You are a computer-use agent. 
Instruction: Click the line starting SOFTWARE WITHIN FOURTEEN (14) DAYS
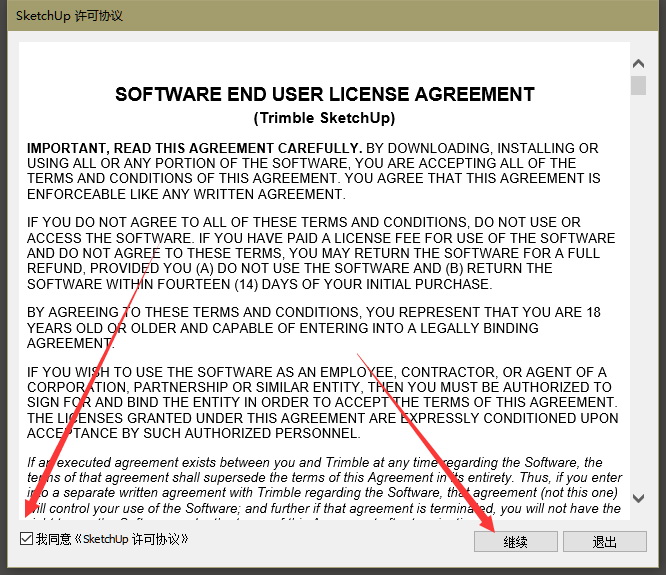point(260,284)
